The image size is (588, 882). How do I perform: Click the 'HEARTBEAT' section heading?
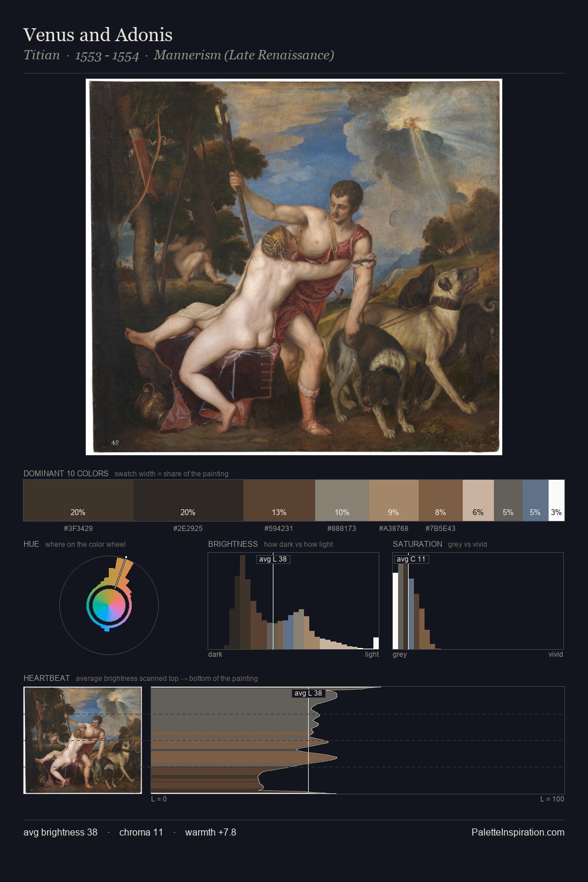(46, 678)
